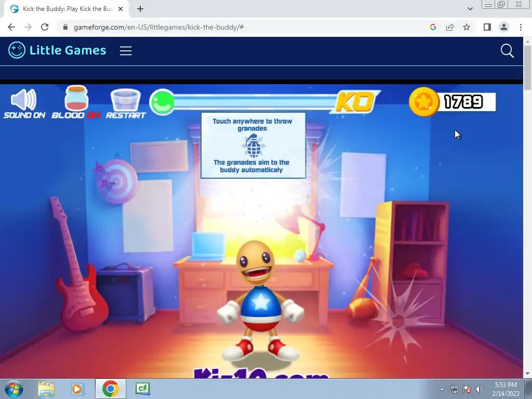The height and width of the screenshot is (399, 532).
Task: Show hidden system tray icons
Action: point(442,389)
